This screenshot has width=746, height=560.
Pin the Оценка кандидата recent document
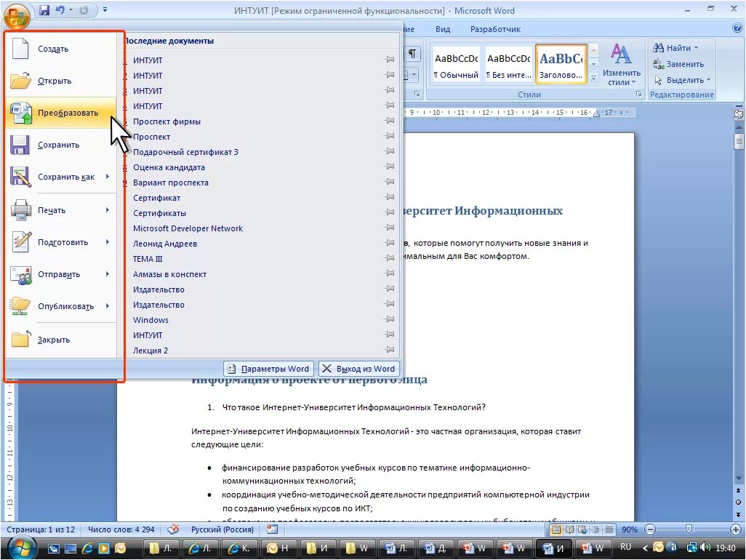[389, 166]
